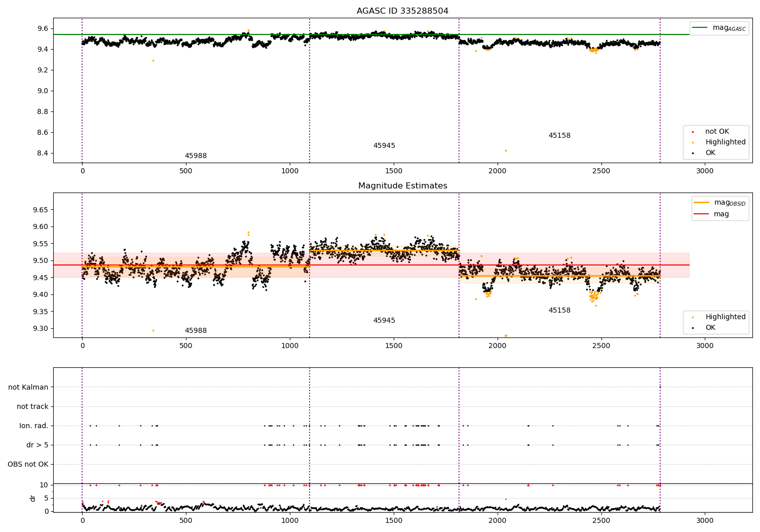Screen dimensions: 760x532
Task: Click the 'dr > 5' row label
Action: coord(37,445)
